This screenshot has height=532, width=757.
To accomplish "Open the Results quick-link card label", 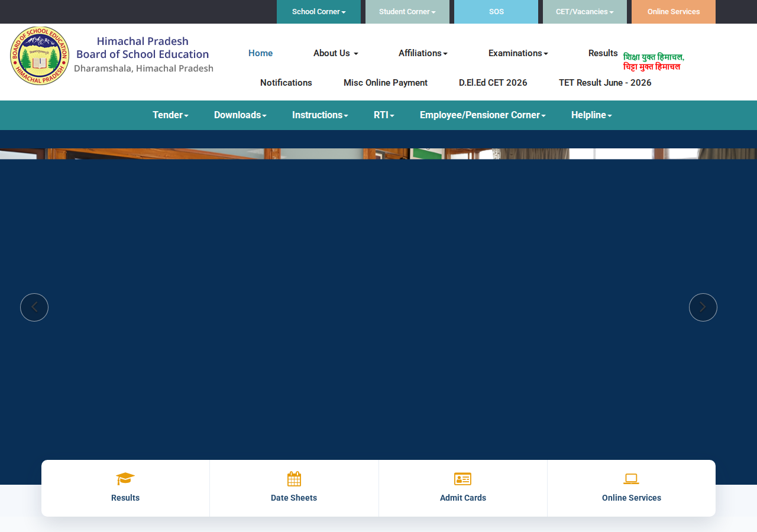I will click(125, 498).
